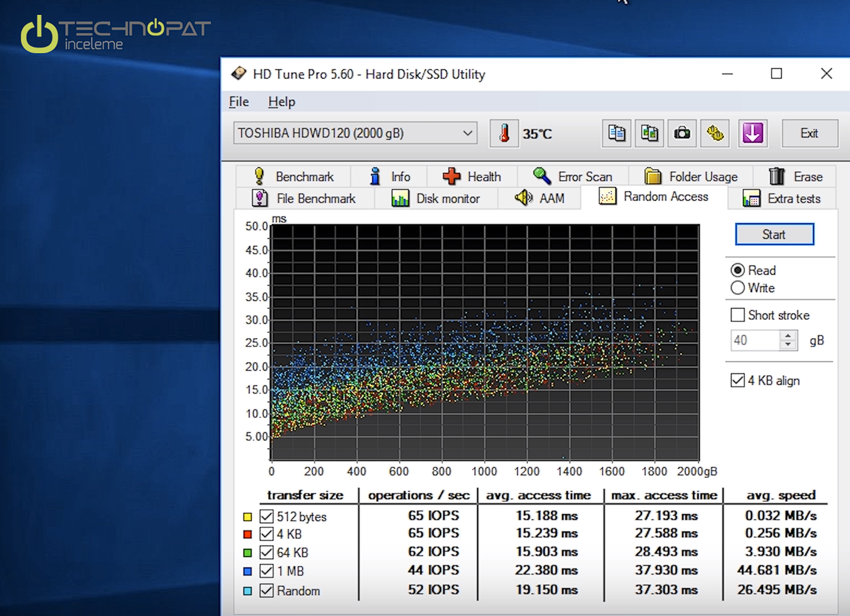
Task: Click the 35°C temperature reading
Action: [537, 134]
